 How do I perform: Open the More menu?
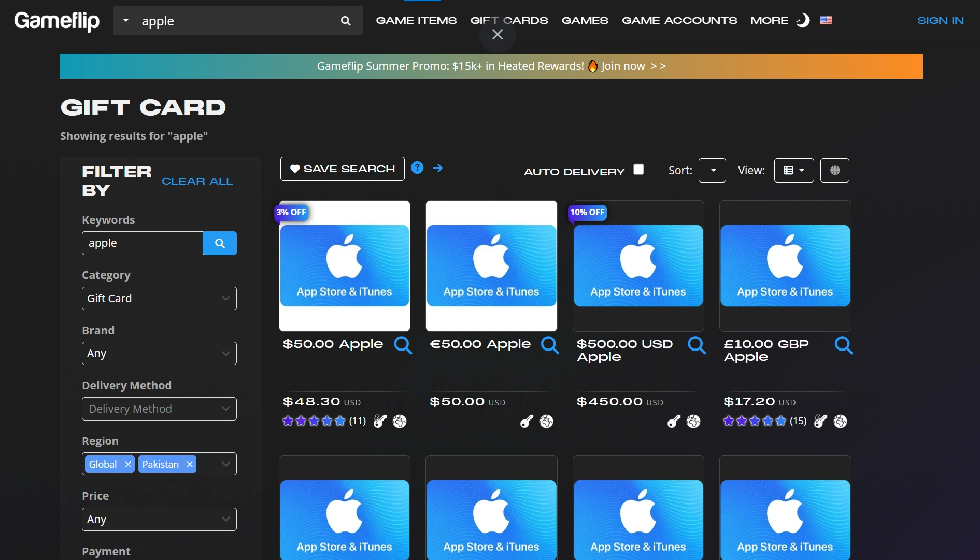(x=770, y=20)
